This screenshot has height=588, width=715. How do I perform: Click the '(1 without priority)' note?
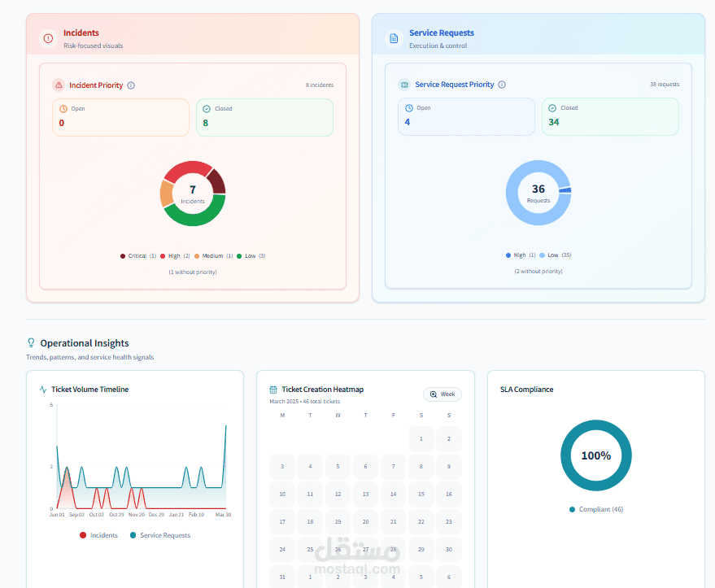click(x=193, y=272)
